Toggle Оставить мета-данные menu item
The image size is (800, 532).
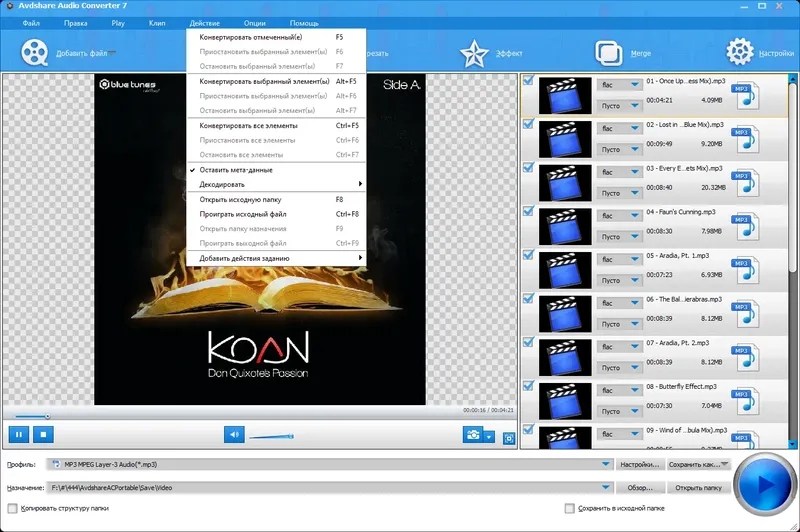pyautogui.click(x=276, y=170)
